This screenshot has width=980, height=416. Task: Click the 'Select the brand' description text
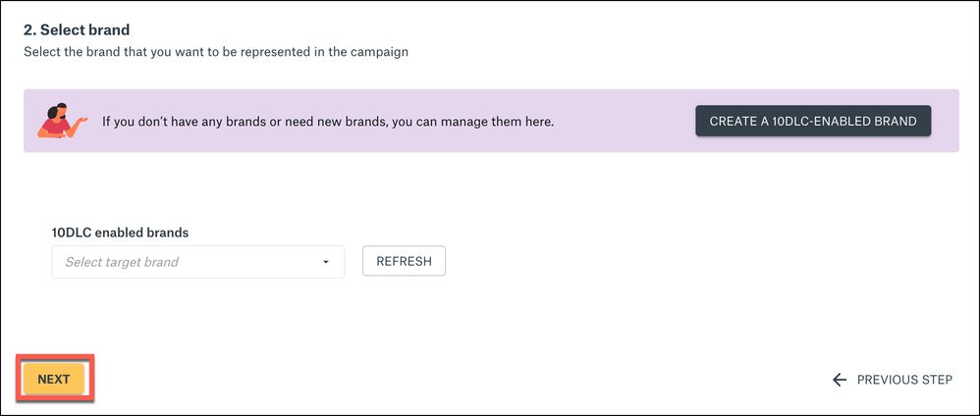[216, 52]
